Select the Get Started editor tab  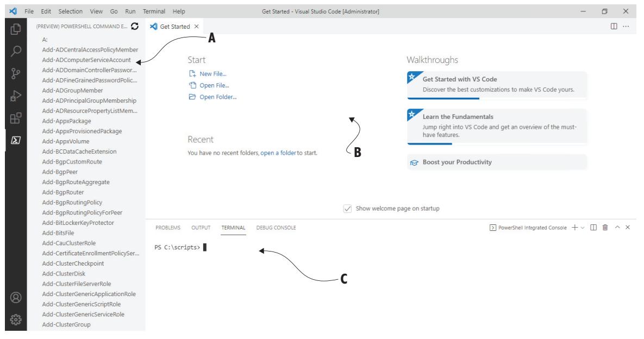tap(174, 26)
